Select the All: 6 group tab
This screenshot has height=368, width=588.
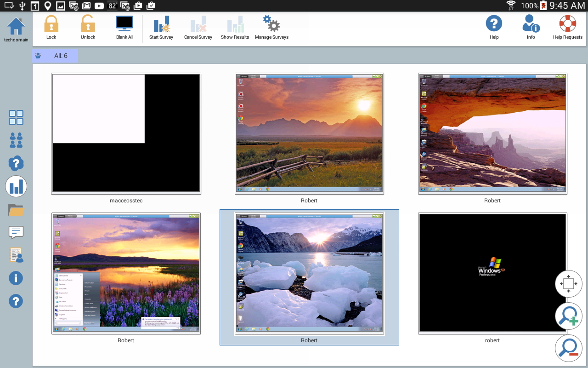(55, 56)
